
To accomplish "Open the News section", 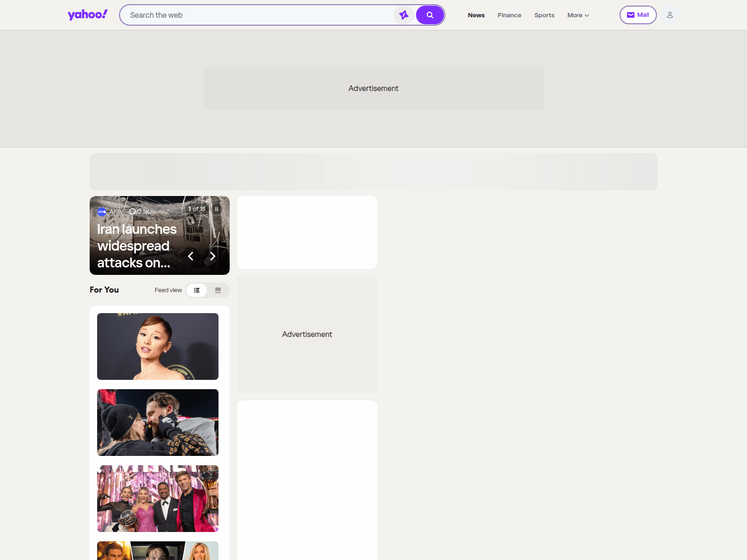I will click(x=476, y=15).
